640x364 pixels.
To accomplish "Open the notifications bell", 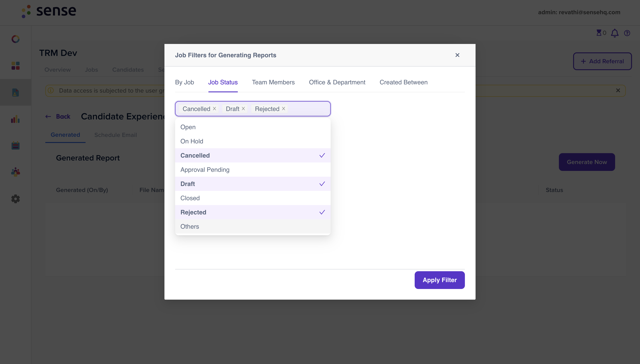I will [615, 33].
